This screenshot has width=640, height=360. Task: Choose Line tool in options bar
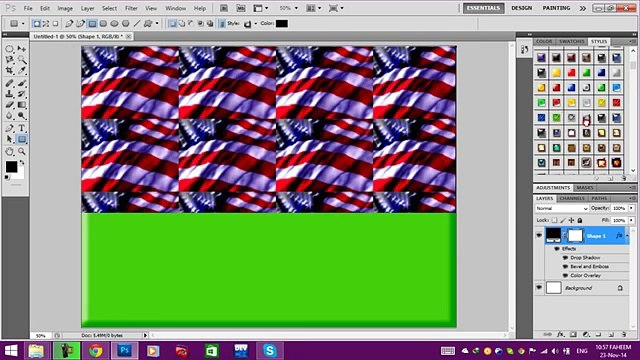pyautogui.click(x=137, y=24)
